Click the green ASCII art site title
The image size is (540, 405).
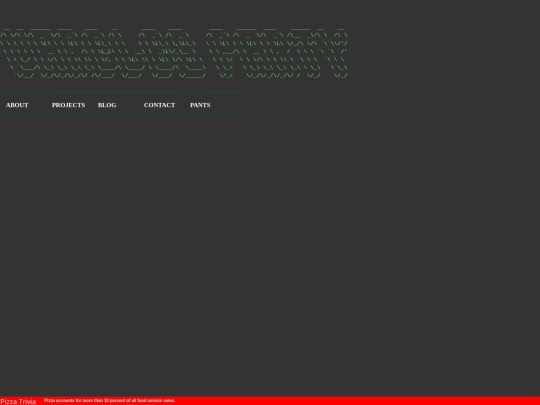pyautogui.click(x=174, y=53)
